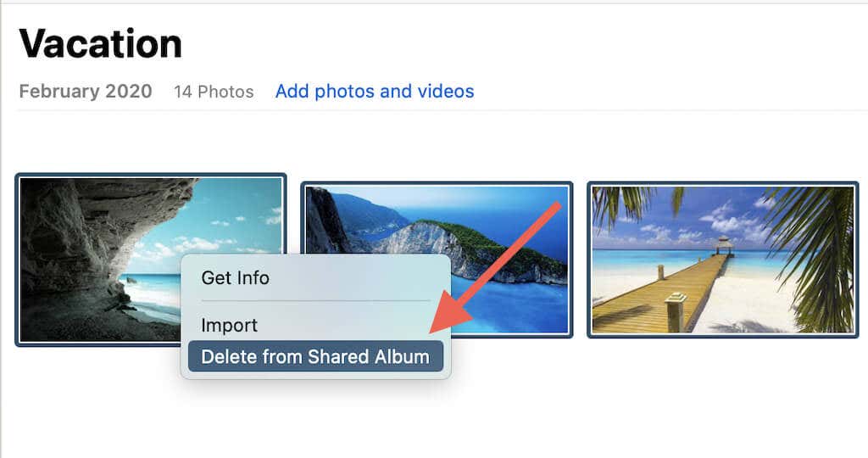Open the Add photos and videos link
Viewport: 868px width, 458px height.
coord(375,92)
